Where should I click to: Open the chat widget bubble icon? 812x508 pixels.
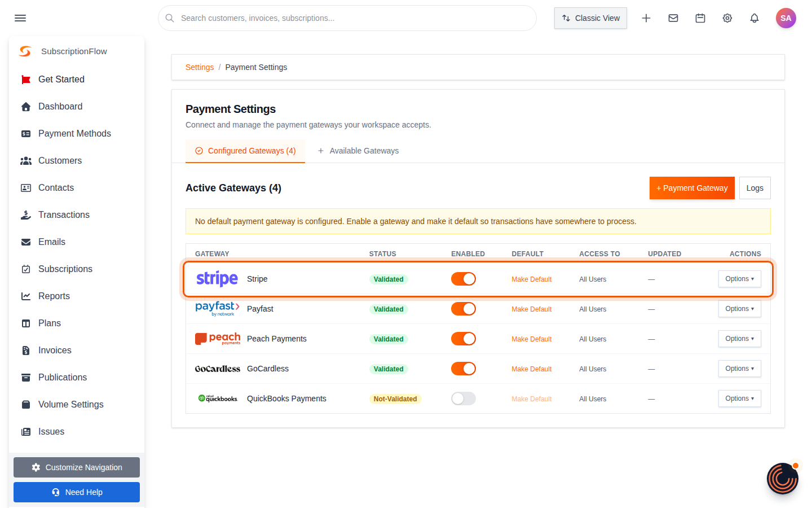pos(783,479)
